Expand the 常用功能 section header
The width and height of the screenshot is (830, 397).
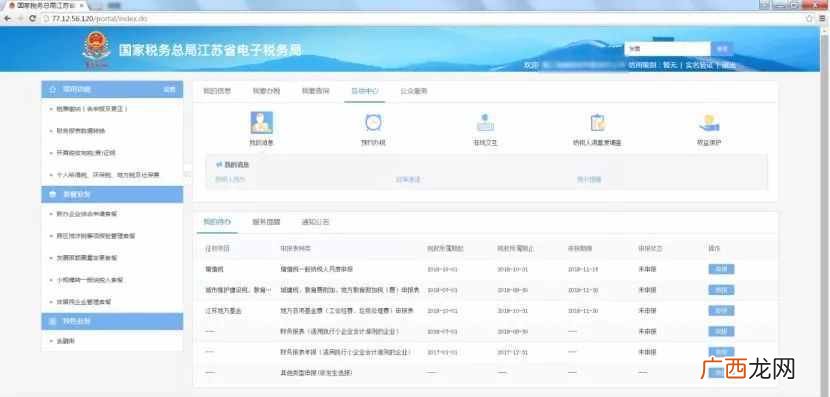[112, 89]
